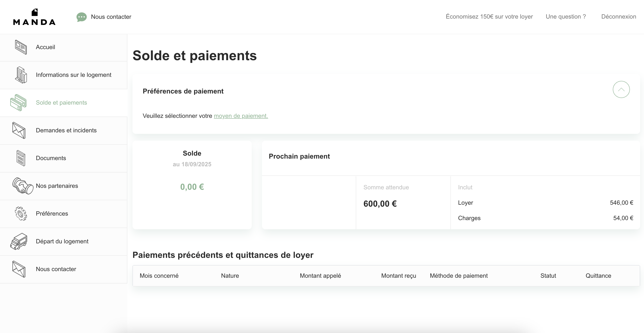Click the Accueil newspaper icon
This screenshot has width=644, height=333.
[x=21, y=47]
